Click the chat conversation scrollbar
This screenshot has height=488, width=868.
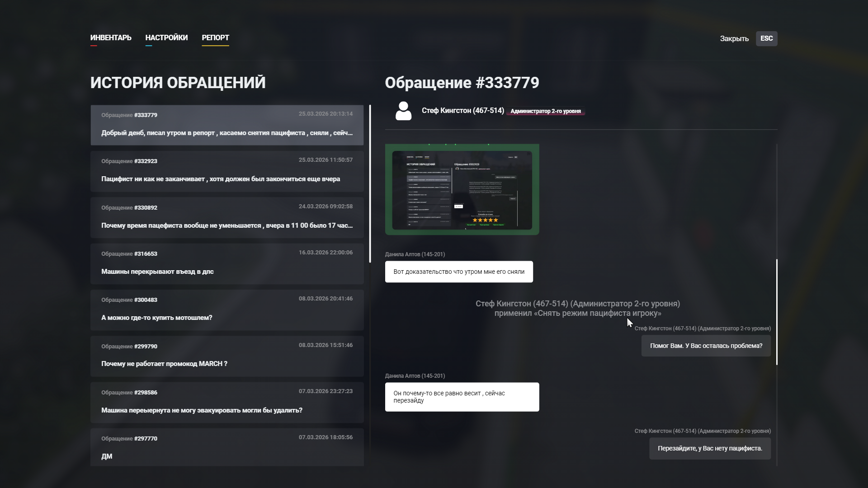[x=777, y=312]
